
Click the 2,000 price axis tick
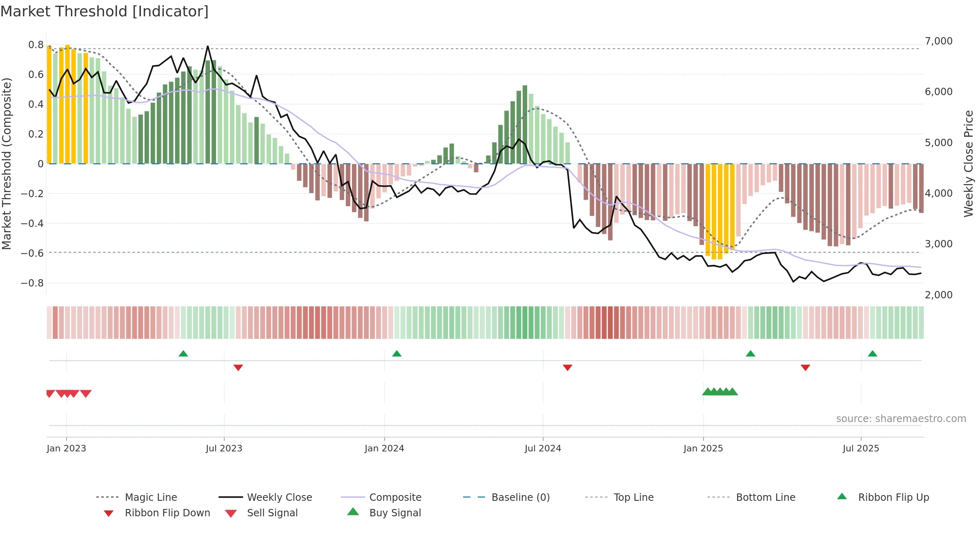(x=939, y=295)
